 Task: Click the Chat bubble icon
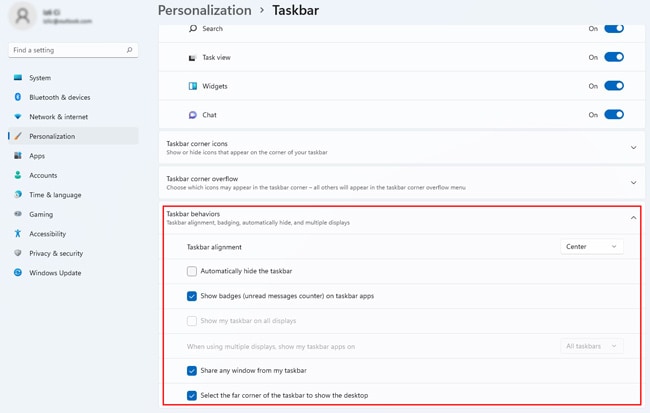(x=192, y=115)
